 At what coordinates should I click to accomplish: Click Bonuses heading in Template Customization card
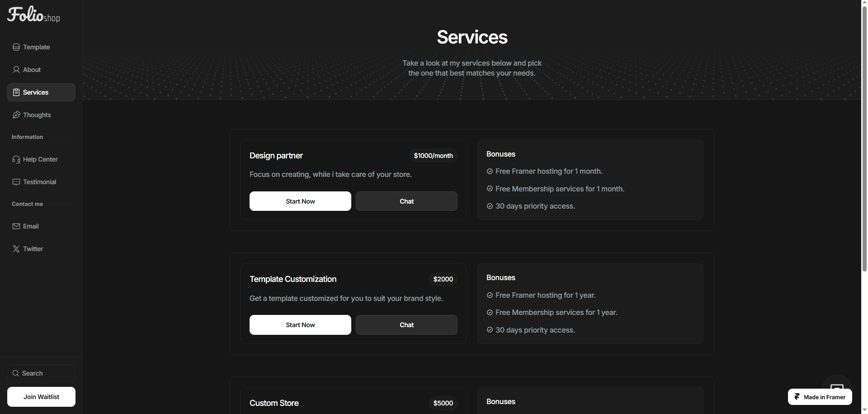point(501,278)
